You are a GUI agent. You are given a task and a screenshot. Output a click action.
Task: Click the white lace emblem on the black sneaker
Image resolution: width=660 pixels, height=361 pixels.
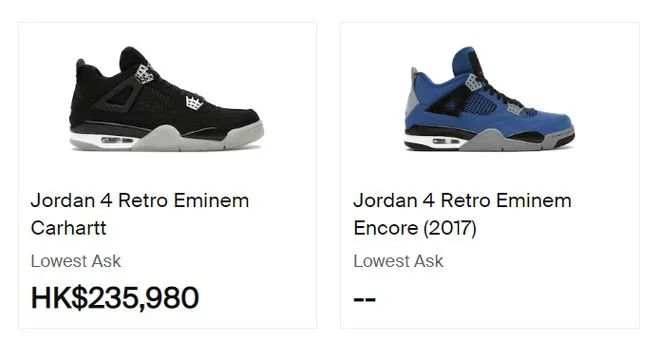click(194, 103)
